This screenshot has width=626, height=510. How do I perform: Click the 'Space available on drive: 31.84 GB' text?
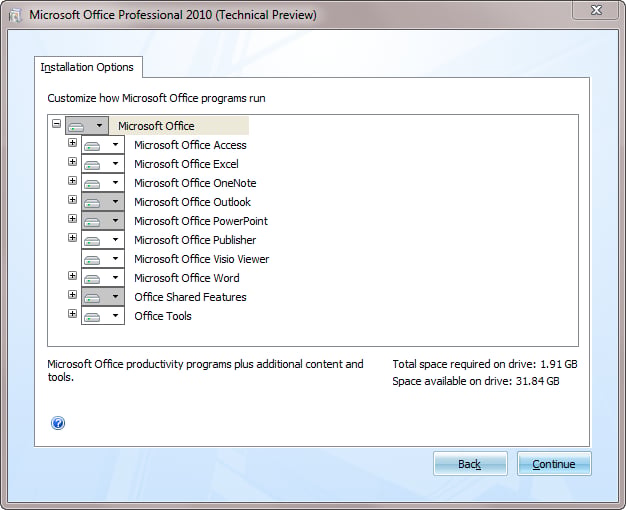475,381
